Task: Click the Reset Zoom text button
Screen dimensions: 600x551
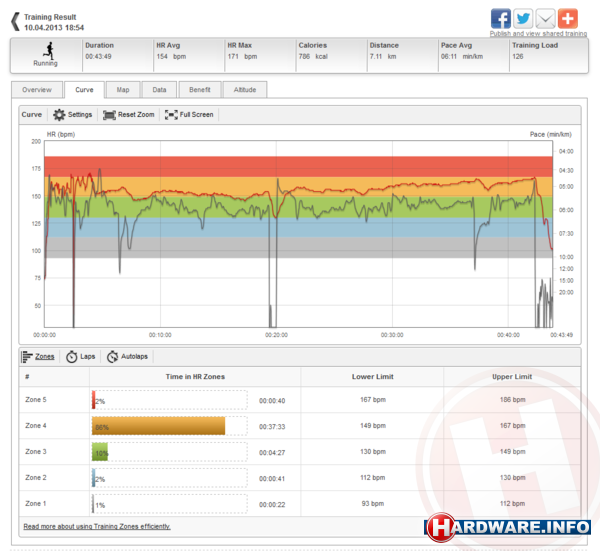Action: coord(136,114)
